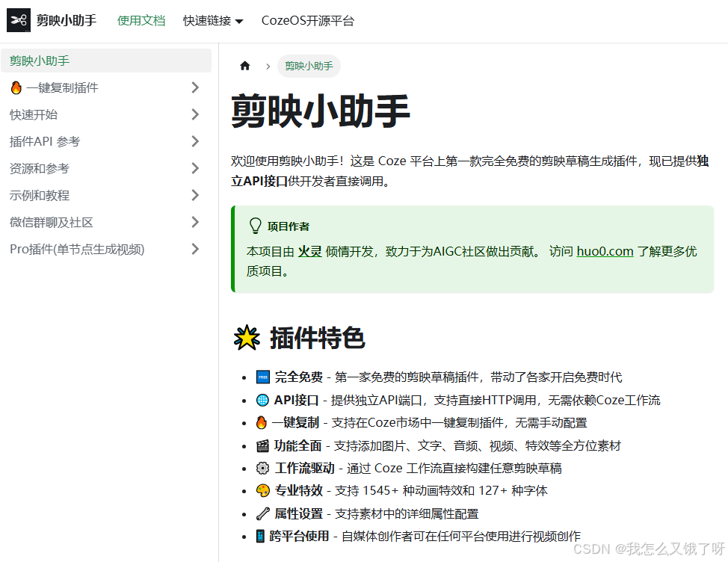Click the 剪映小助手 main page heading
Image resolution: width=728 pixels, height=562 pixels.
pyautogui.click(x=321, y=111)
